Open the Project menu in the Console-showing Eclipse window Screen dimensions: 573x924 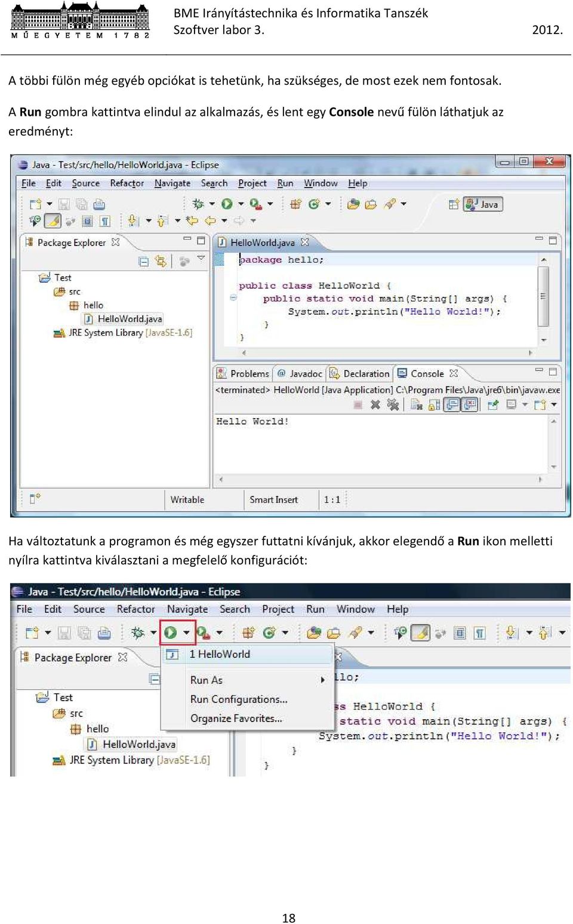252,183
